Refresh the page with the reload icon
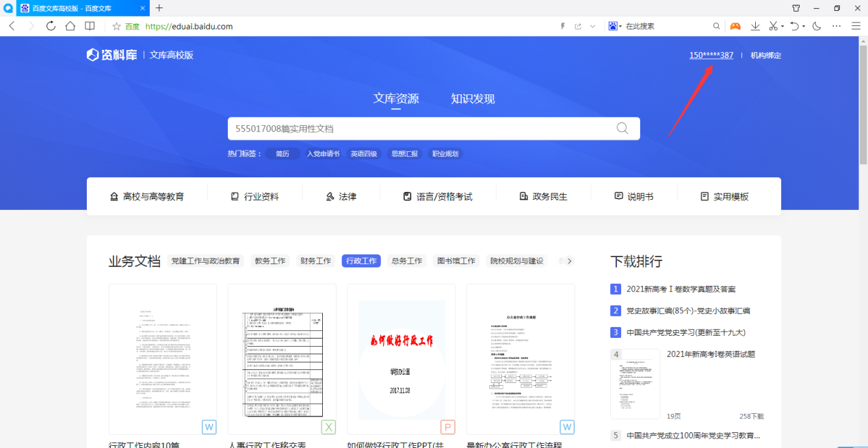The image size is (868, 448). click(x=51, y=26)
